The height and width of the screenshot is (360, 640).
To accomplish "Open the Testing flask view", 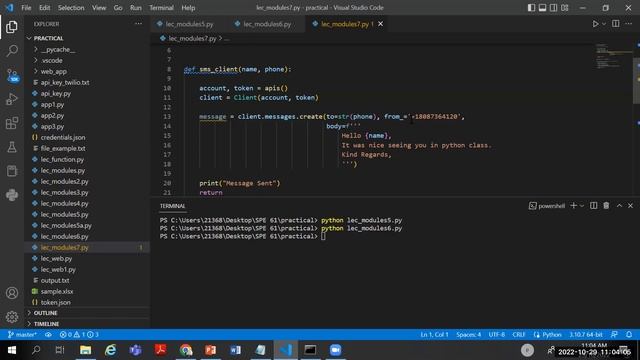I will [x=12, y=147].
